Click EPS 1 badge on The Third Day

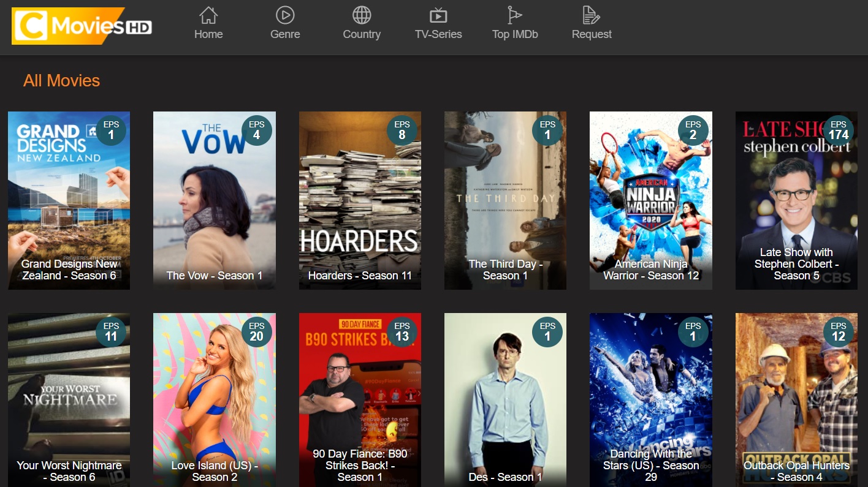point(547,130)
